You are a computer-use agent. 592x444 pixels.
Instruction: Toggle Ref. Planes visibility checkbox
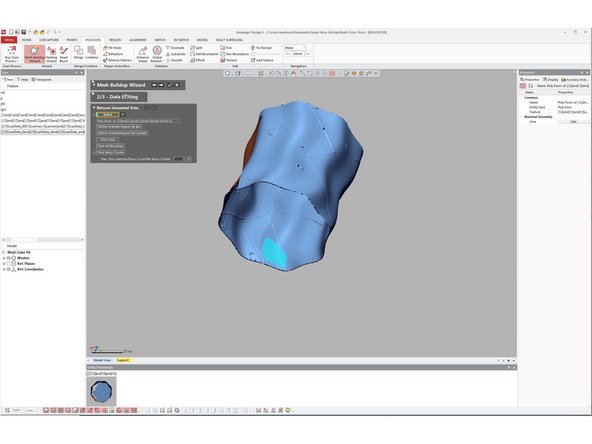9,264
